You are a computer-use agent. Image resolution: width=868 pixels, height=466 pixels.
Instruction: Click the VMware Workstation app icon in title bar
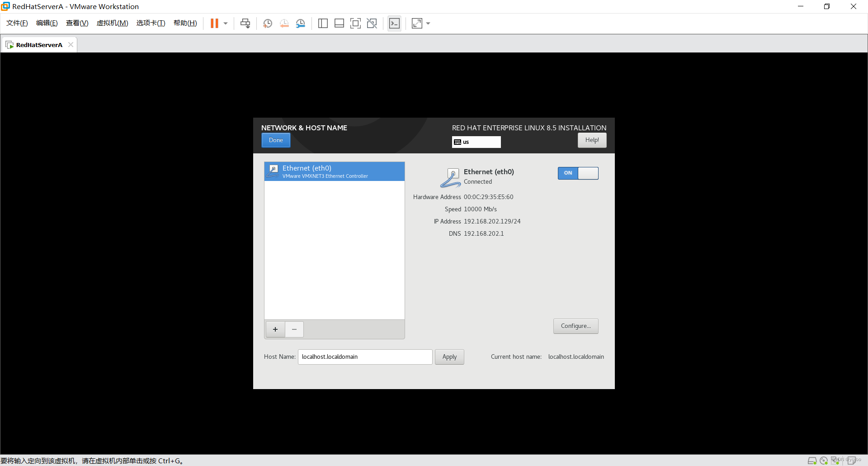click(5, 6)
